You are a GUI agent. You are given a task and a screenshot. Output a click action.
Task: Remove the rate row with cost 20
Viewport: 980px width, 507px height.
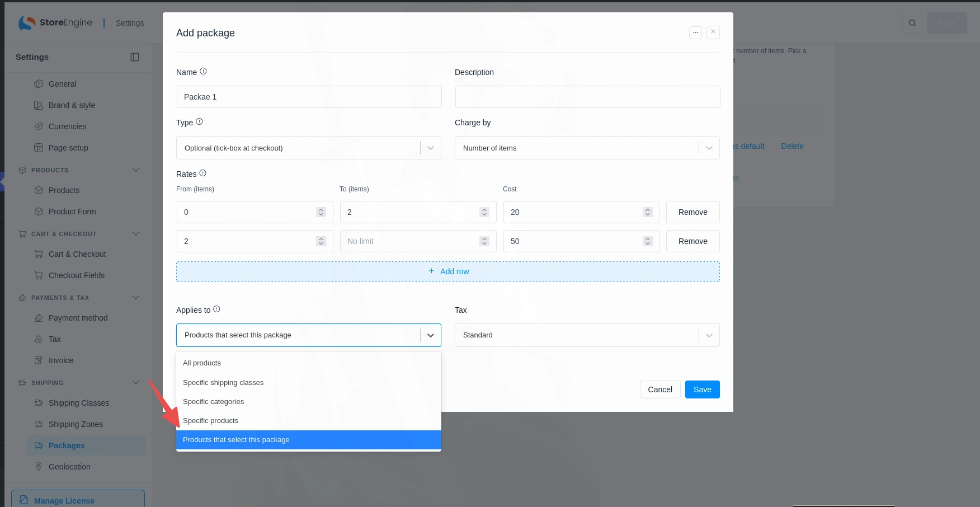(693, 212)
